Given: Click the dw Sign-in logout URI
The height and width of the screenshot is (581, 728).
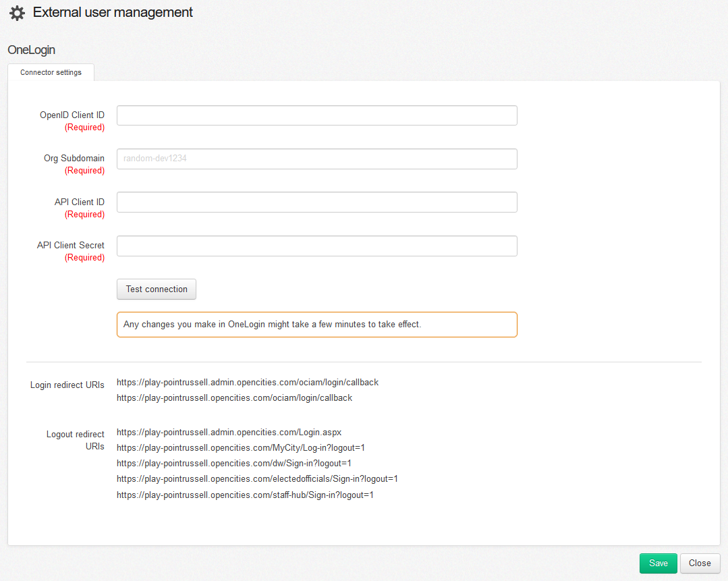Looking at the screenshot, I should click(233, 464).
